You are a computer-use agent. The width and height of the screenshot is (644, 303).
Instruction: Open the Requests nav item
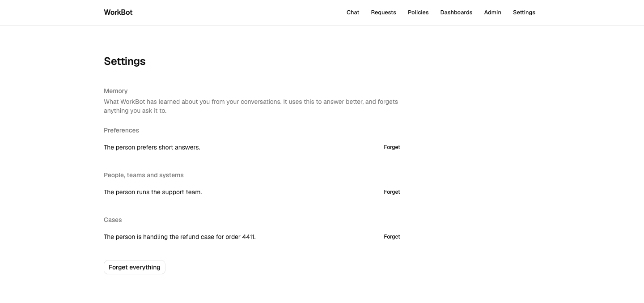[x=383, y=13]
